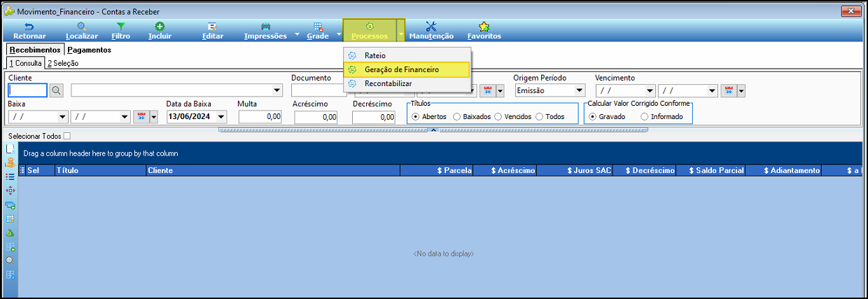This screenshot has width=868, height=299.
Task: Click the Cliente code input field
Action: tap(28, 91)
